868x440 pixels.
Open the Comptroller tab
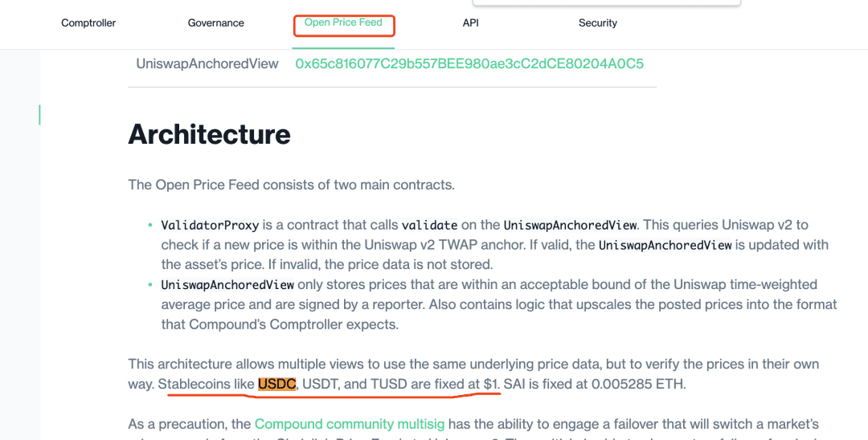(88, 23)
